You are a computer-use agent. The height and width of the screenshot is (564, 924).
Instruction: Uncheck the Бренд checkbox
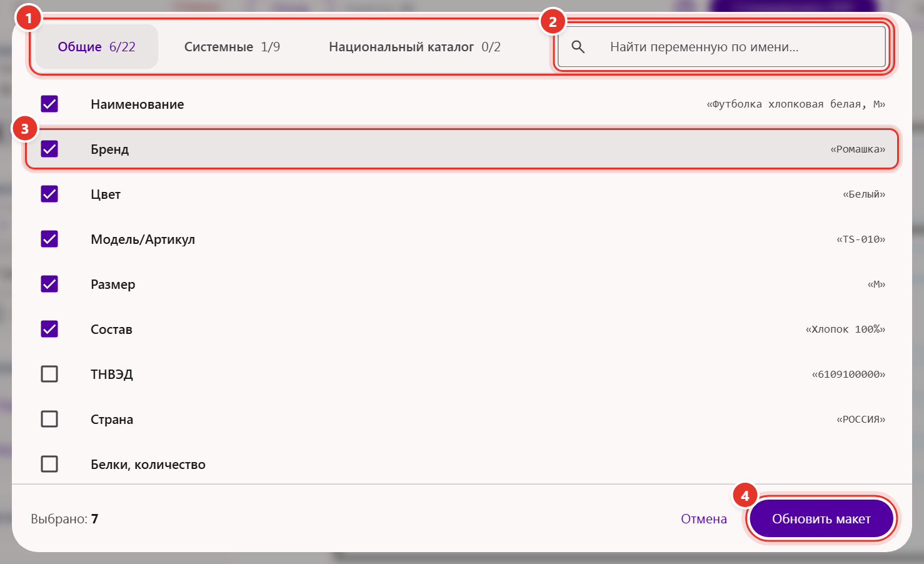49,149
